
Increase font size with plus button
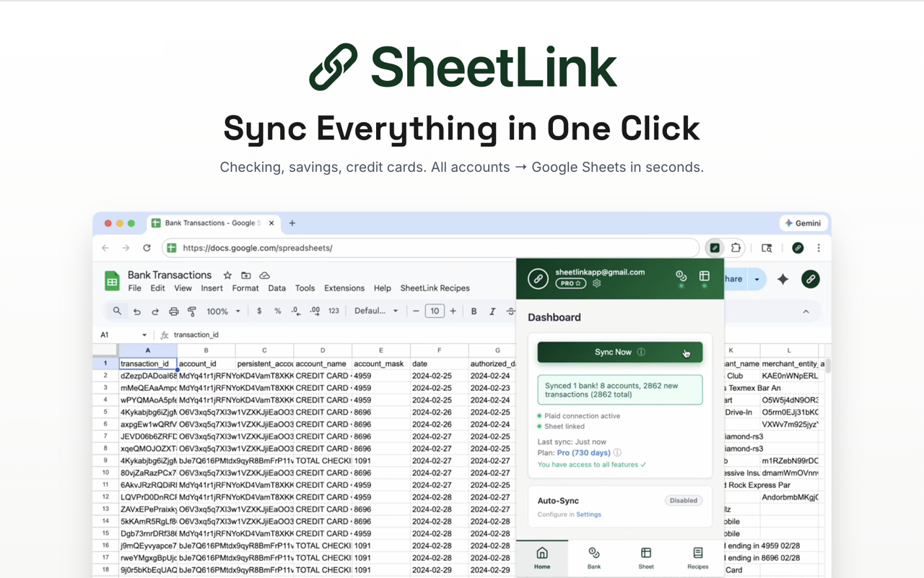click(453, 311)
